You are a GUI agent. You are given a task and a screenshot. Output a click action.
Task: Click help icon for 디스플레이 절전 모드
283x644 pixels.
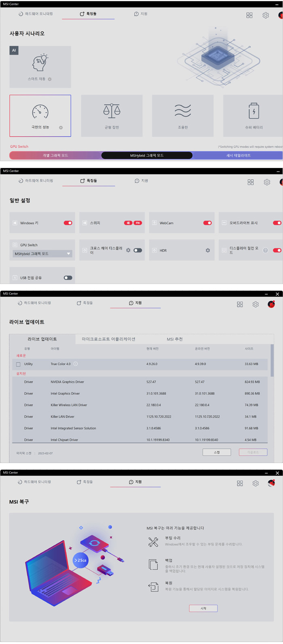(x=266, y=250)
